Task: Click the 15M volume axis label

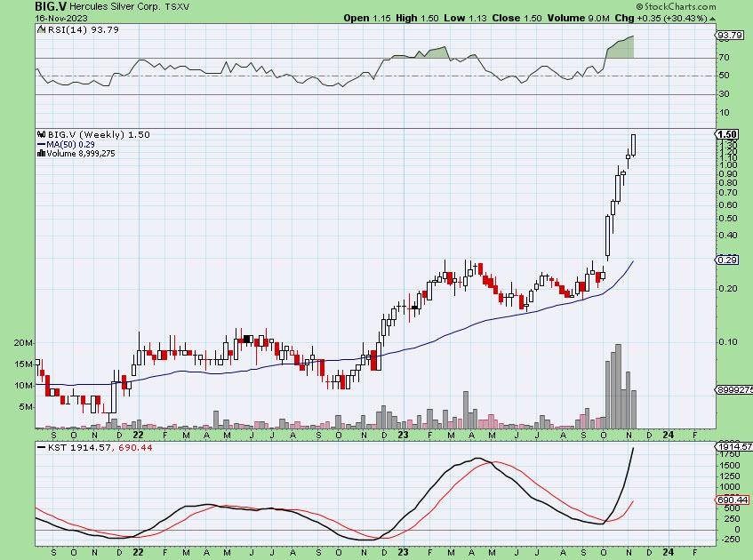Action: click(23, 364)
